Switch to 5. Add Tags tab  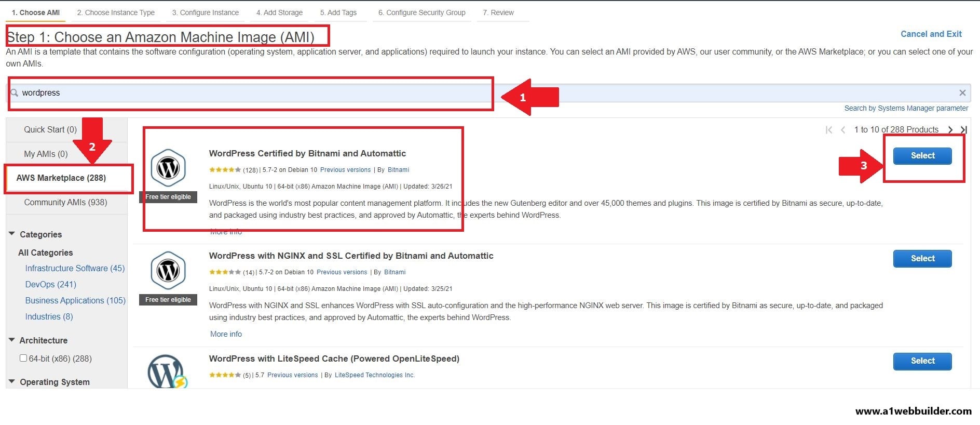tap(338, 12)
